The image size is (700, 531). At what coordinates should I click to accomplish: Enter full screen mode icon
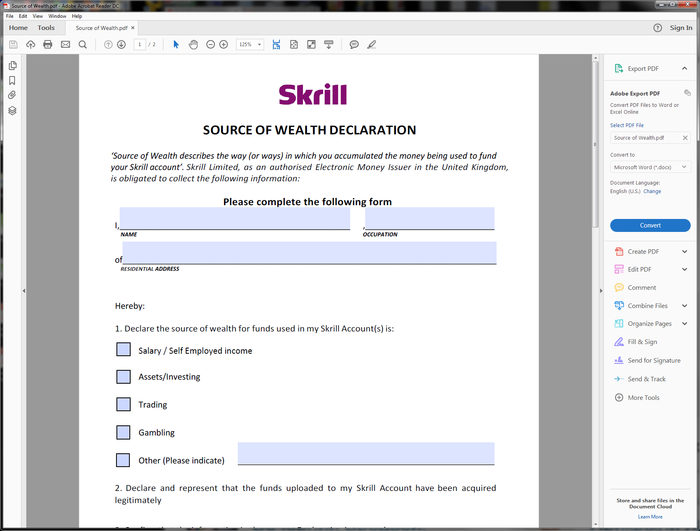pyautogui.click(x=311, y=45)
